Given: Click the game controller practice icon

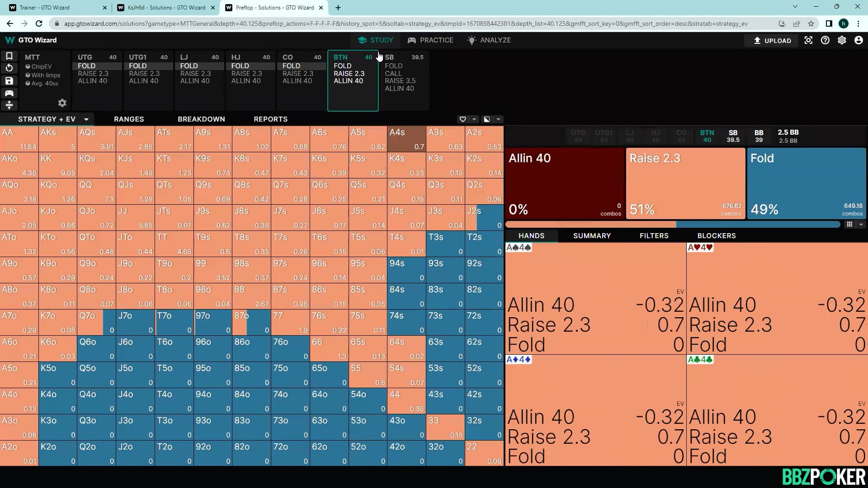Looking at the screenshot, I should point(9,93).
